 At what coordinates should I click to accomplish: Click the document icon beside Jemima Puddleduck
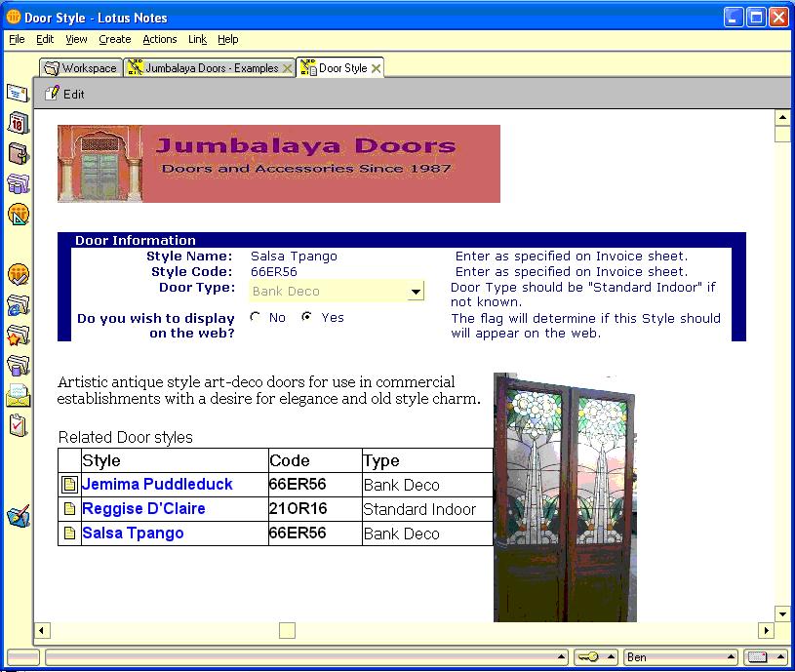click(69, 485)
